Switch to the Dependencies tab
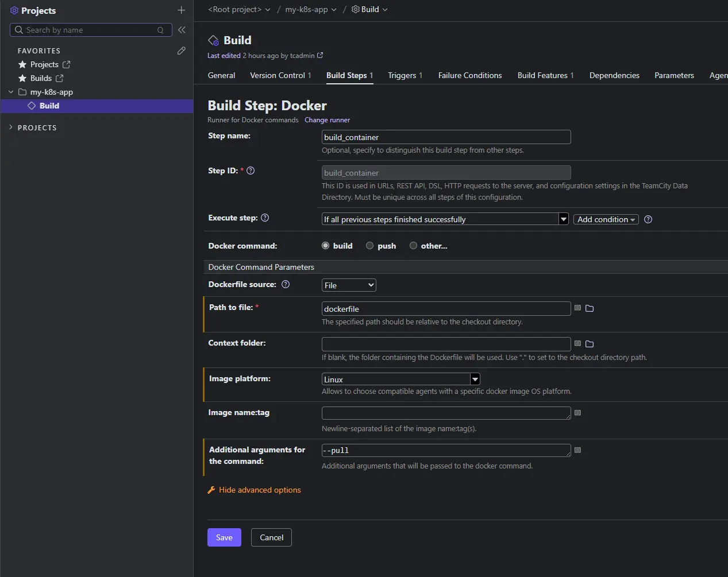Viewport: 728px width, 577px height. tap(614, 75)
